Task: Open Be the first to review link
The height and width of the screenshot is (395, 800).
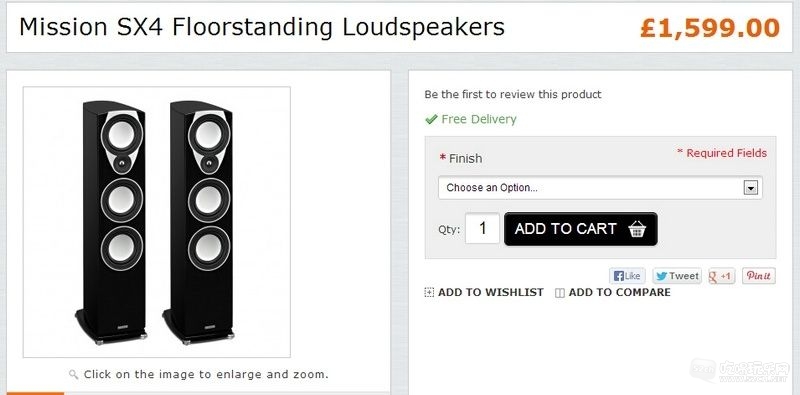Action: tap(513, 94)
